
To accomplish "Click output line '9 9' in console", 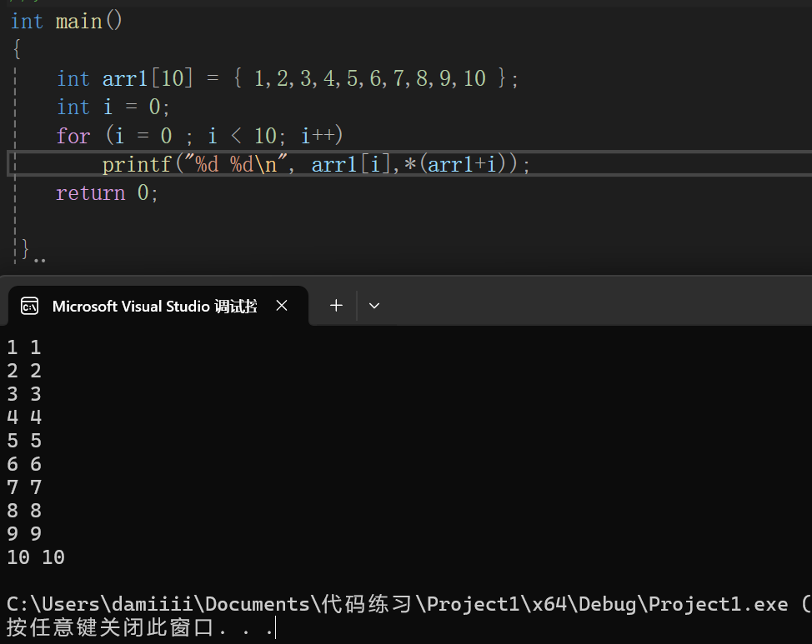I will pos(24,534).
